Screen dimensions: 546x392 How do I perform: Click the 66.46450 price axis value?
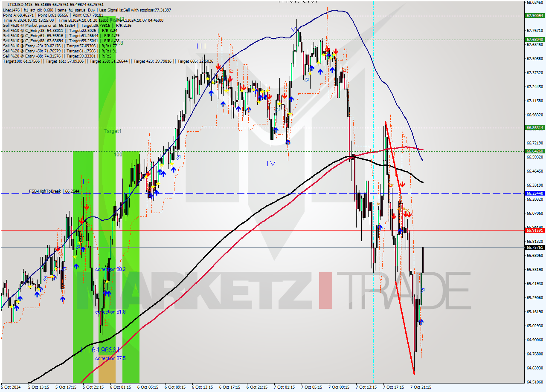[x=534, y=171]
